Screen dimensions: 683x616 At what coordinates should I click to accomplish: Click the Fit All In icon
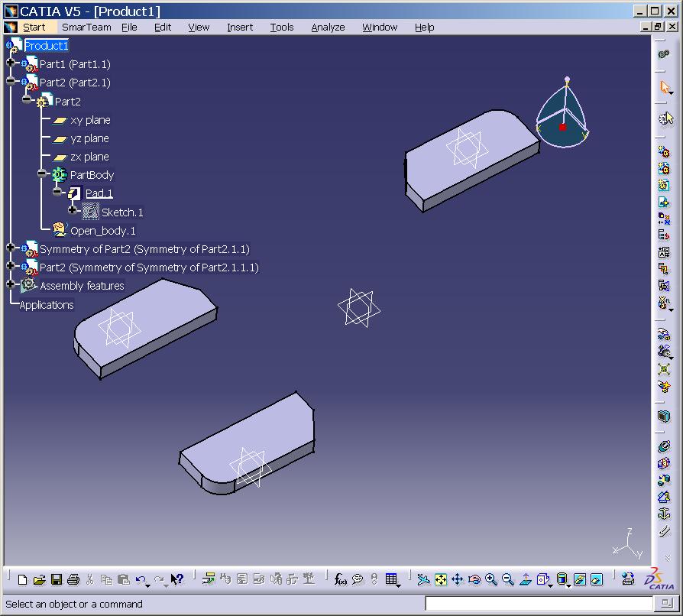[440, 579]
